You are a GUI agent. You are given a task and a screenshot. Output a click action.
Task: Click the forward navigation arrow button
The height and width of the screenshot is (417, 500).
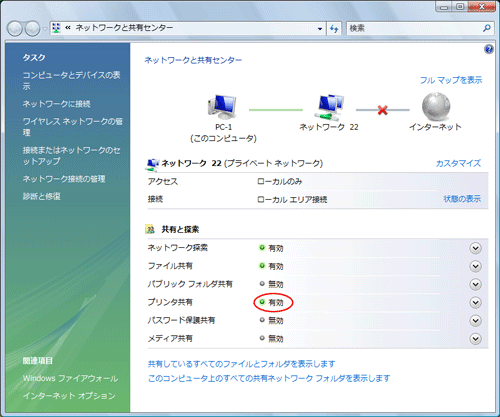click(x=32, y=29)
